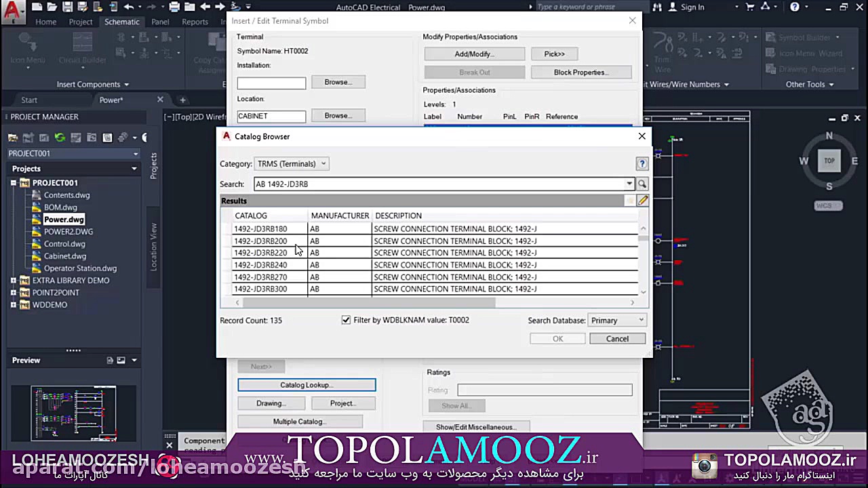Viewport: 868px width, 488px height.
Task: Close the Power drawing tab
Action: 160,100
